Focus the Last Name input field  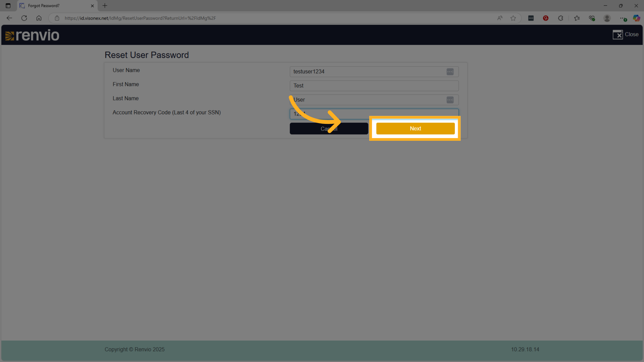[x=374, y=100]
